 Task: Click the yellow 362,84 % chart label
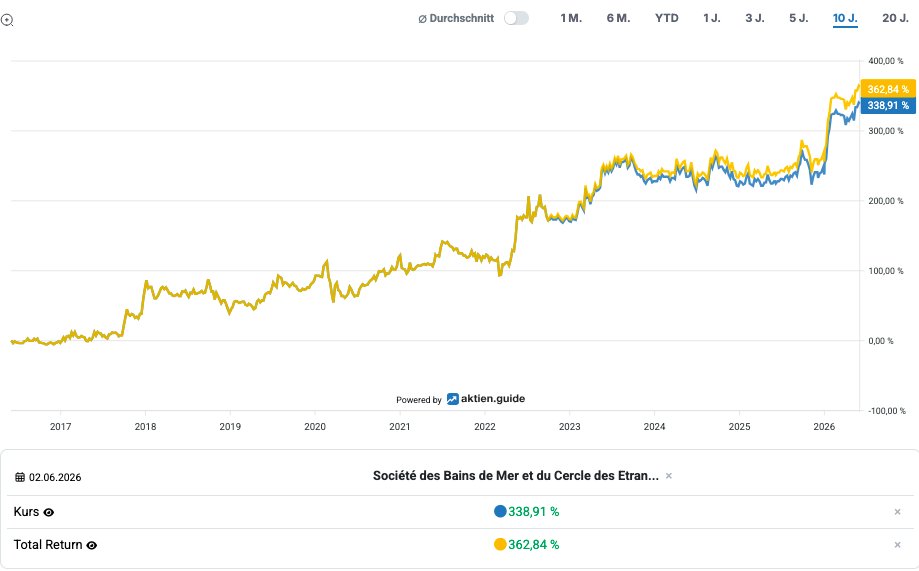(888, 89)
